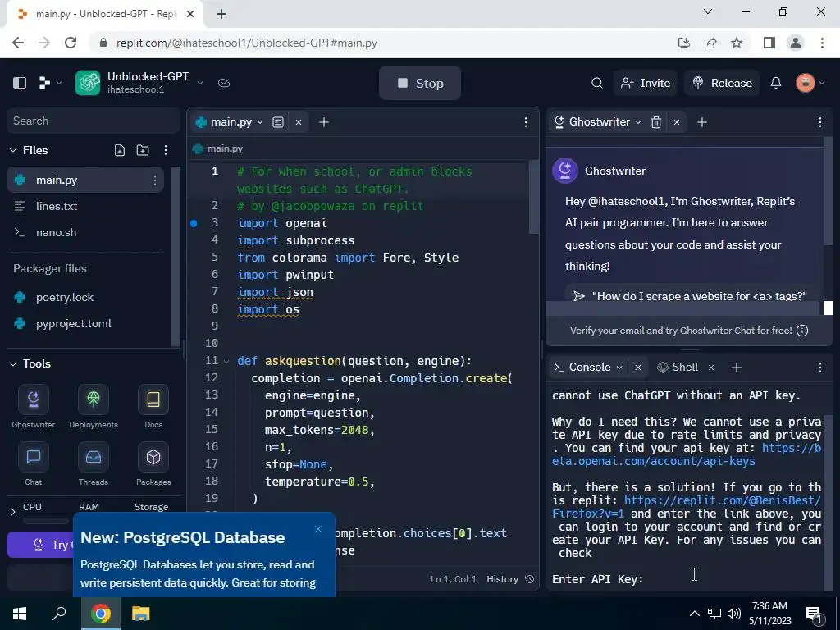The image size is (840, 630).
Task: Click the editor vertical scrollbar
Action: coord(533,196)
